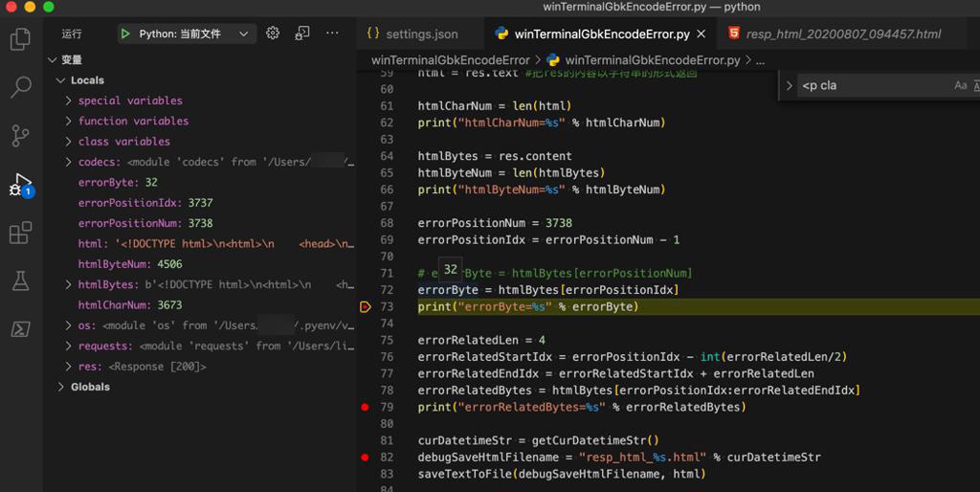
Task: Expand the codecs module variable
Action: (68, 162)
